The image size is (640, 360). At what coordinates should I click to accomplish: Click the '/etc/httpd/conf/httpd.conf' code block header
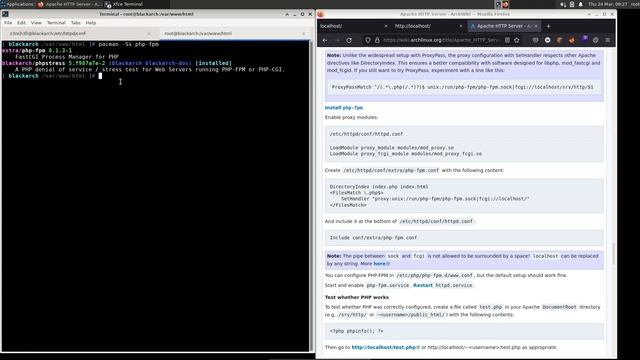pyautogui.click(x=366, y=134)
